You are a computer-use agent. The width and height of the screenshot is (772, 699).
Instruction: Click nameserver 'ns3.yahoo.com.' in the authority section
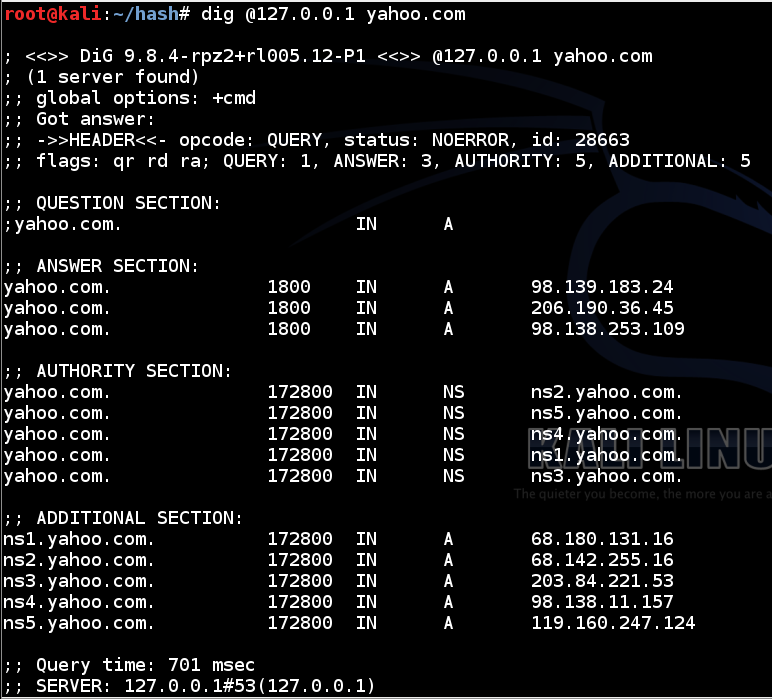[x=607, y=477]
